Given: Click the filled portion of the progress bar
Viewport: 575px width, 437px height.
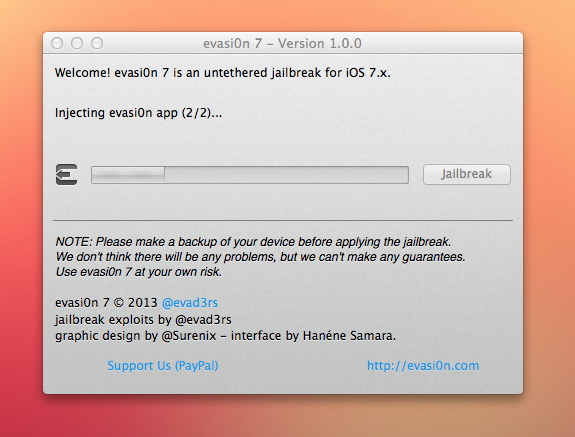Looking at the screenshot, I should click(x=128, y=175).
